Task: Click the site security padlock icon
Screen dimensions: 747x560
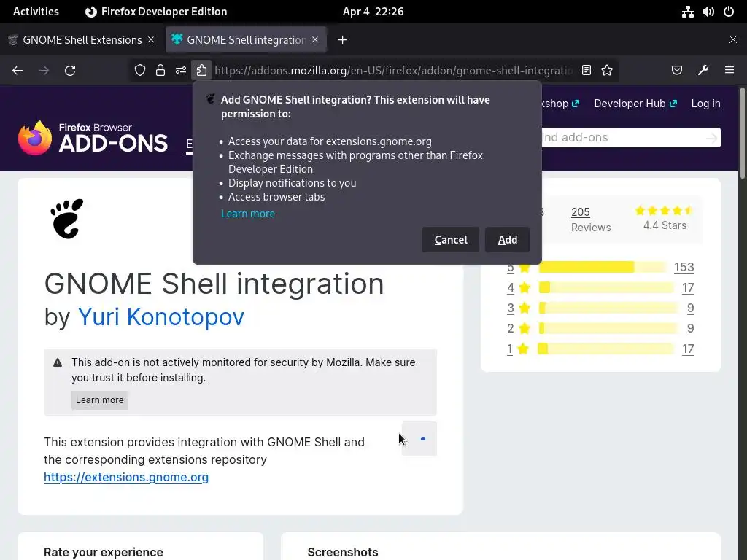Action: (x=160, y=71)
